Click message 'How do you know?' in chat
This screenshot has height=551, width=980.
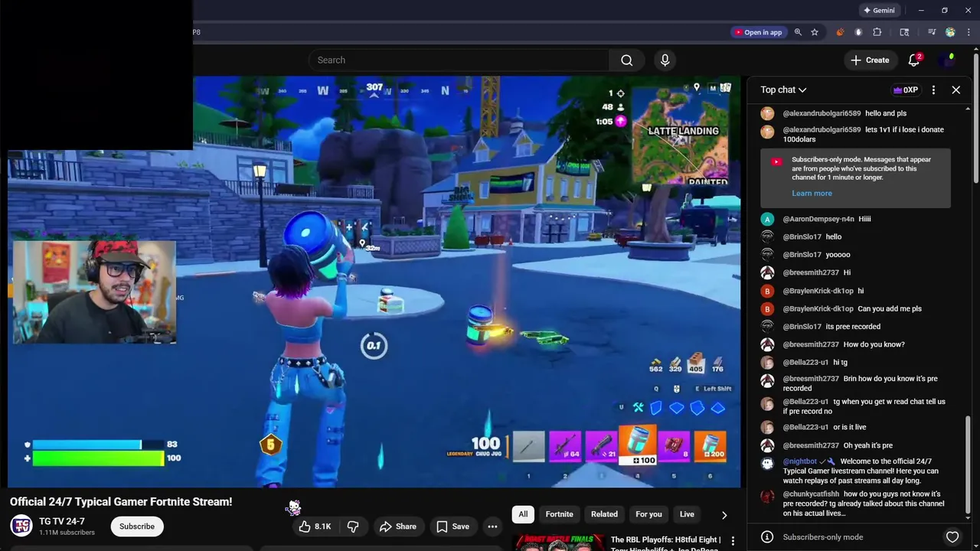(x=874, y=344)
